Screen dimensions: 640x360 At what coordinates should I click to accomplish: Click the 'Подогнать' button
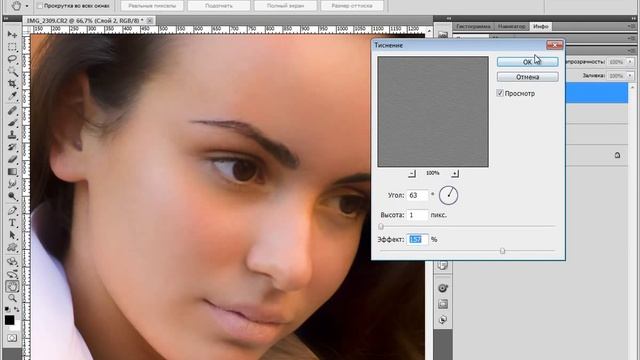219,6
